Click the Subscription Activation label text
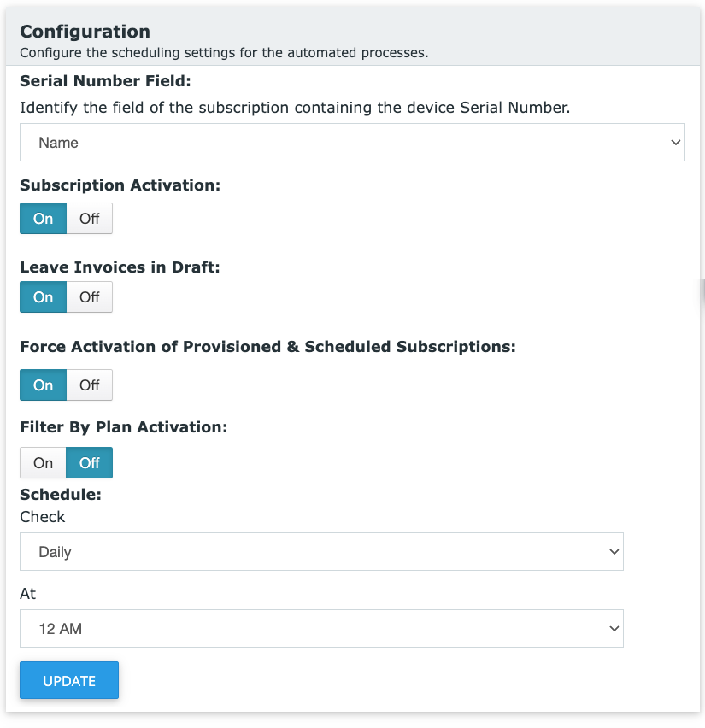705x728 pixels. (120, 185)
